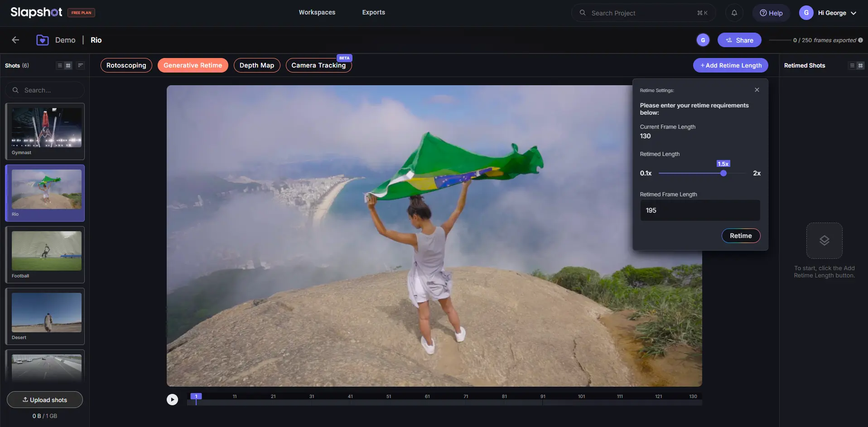868x427 pixels.
Task: Click the frames exported info icon
Action: click(860, 40)
